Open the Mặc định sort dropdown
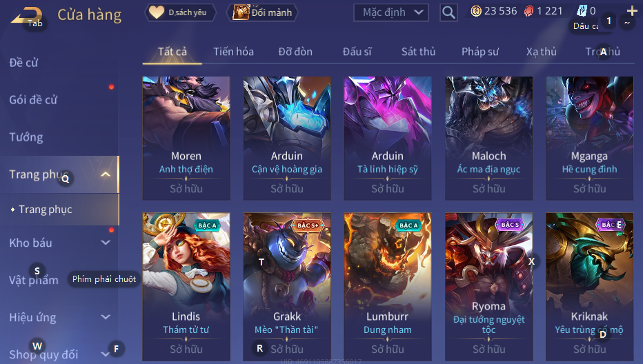The height and width of the screenshot is (364, 643). (x=390, y=12)
